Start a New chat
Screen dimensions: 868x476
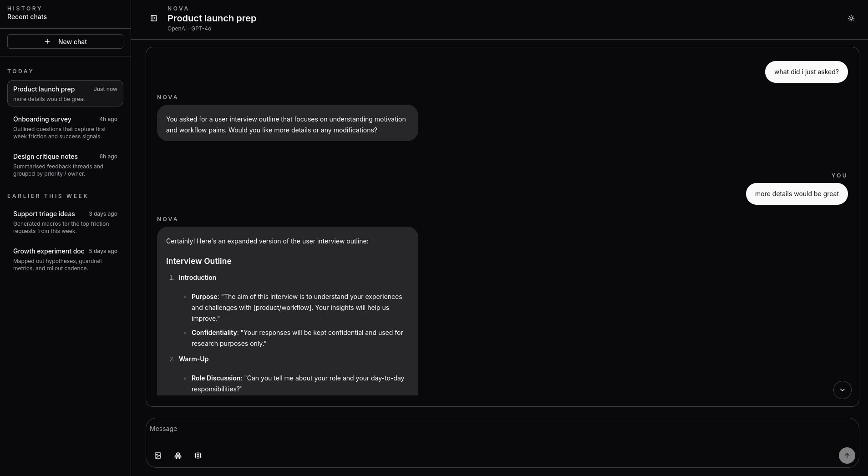point(72,41)
